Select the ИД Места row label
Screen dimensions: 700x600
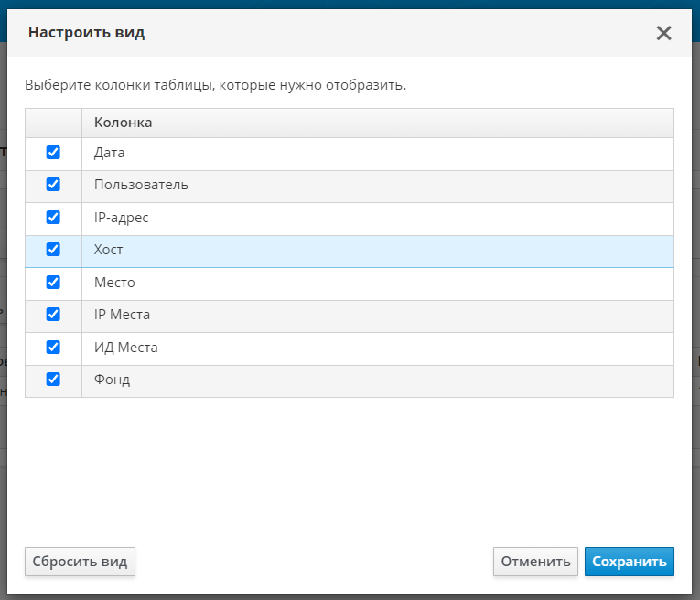tap(126, 348)
